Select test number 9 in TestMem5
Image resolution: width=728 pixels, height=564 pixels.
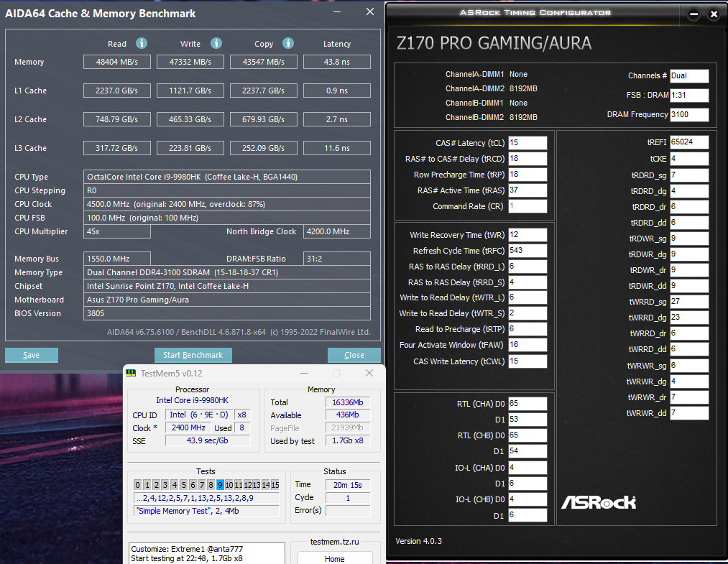tap(220, 485)
